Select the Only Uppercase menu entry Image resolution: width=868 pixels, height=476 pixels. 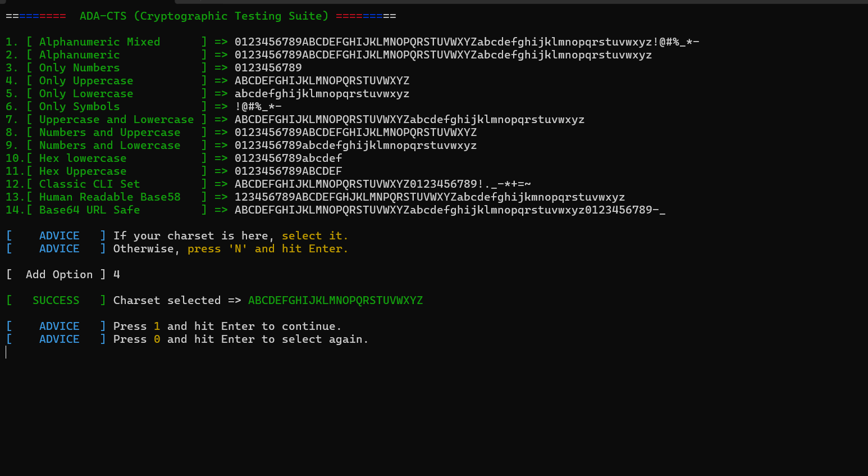point(208,81)
